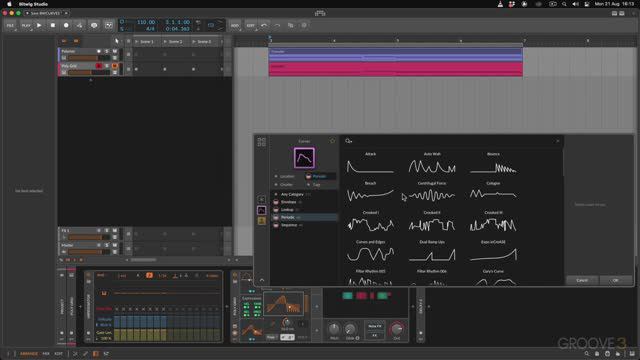Click the macOS volume icon
The image size is (640, 360).
coord(575,4)
